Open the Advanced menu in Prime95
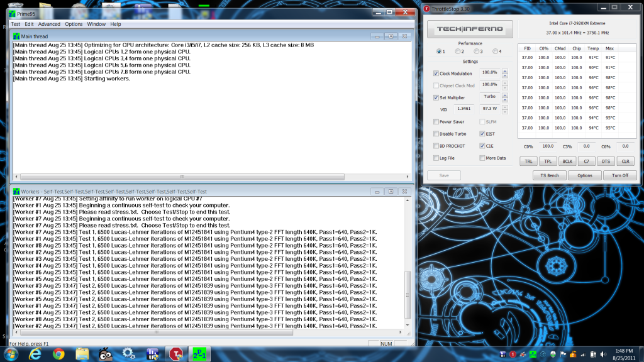This screenshot has width=644, height=362. pos(49,25)
